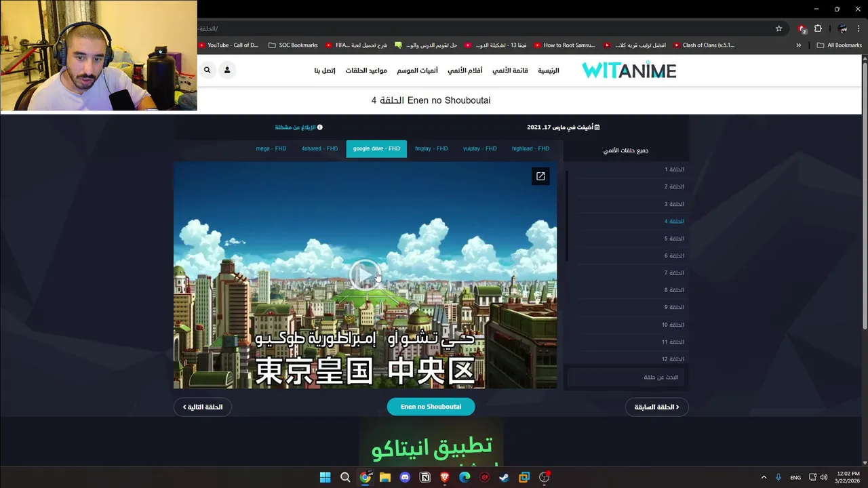This screenshot has width=868, height=488.
Task: Click الإبلاغ عن مشكلة report link
Action: coord(298,127)
